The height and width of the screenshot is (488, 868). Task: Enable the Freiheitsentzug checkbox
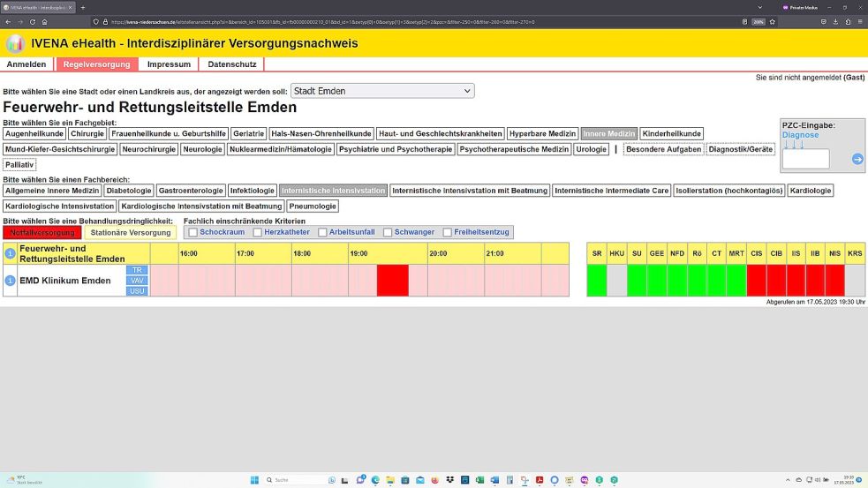click(448, 232)
